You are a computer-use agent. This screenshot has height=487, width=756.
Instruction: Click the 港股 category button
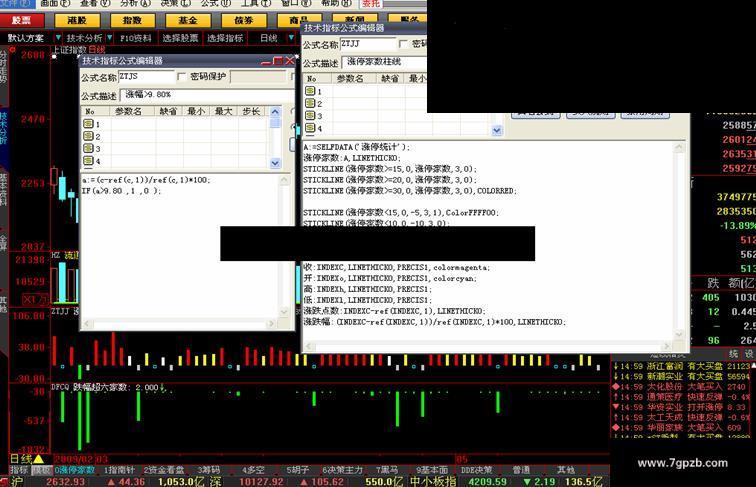[x=77, y=20]
